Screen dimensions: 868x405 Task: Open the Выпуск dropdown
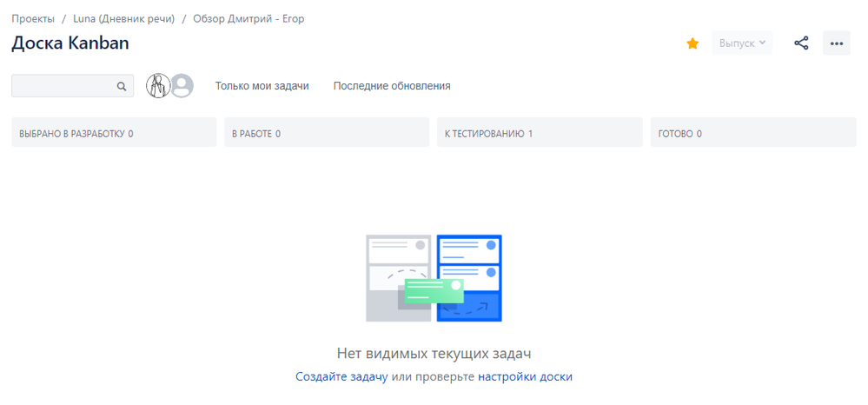pos(742,43)
